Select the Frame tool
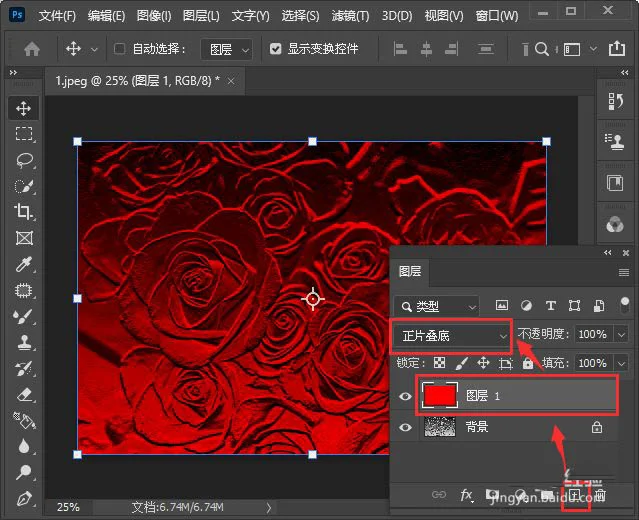639x520 pixels. pyautogui.click(x=24, y=238)
